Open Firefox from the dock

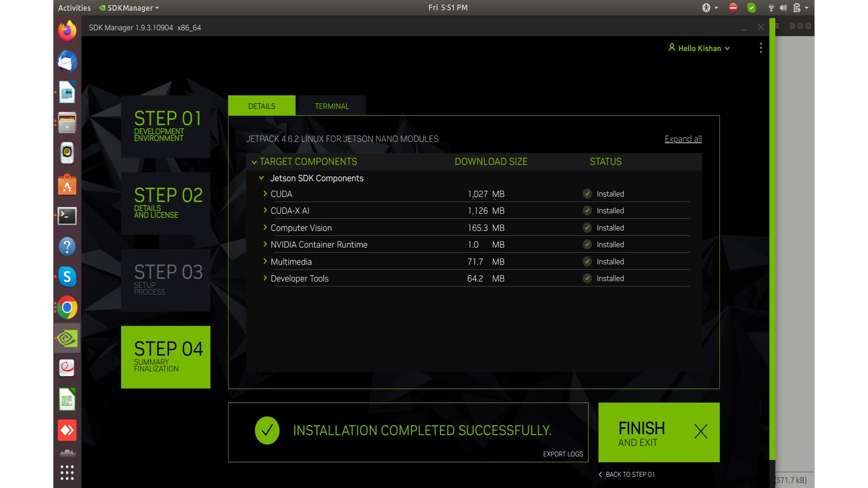point(67,31)
